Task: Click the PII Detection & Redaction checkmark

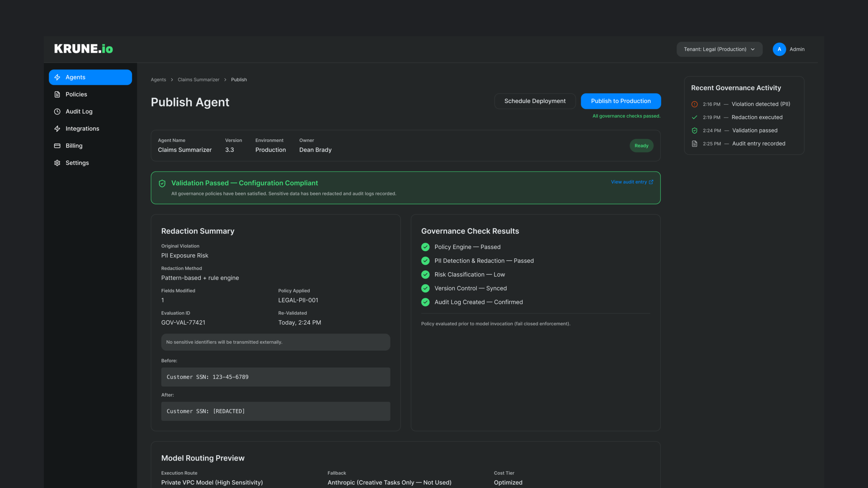Action: coord(425,261)
